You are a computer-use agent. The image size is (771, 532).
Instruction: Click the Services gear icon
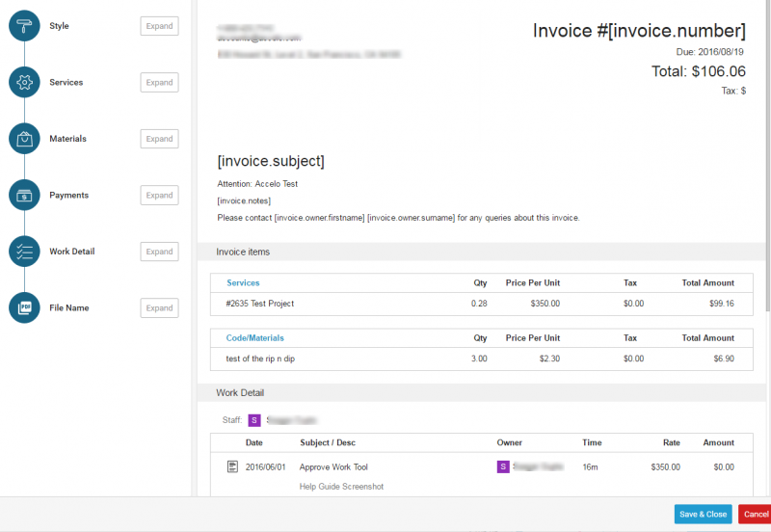click(24, 82)
